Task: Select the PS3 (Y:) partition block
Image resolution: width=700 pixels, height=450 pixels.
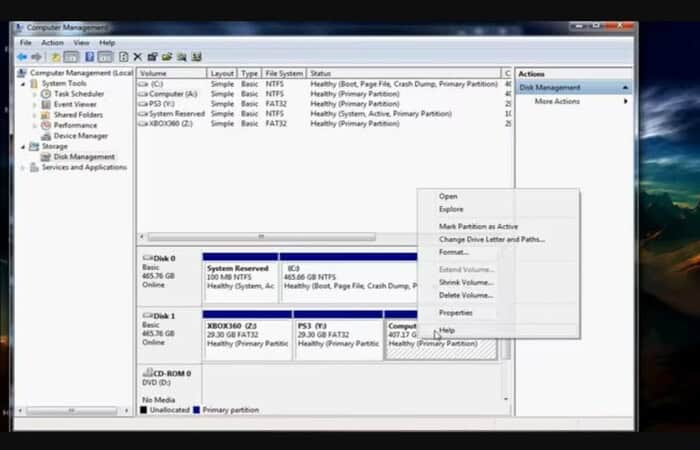Action: click(x=338, y=335)
